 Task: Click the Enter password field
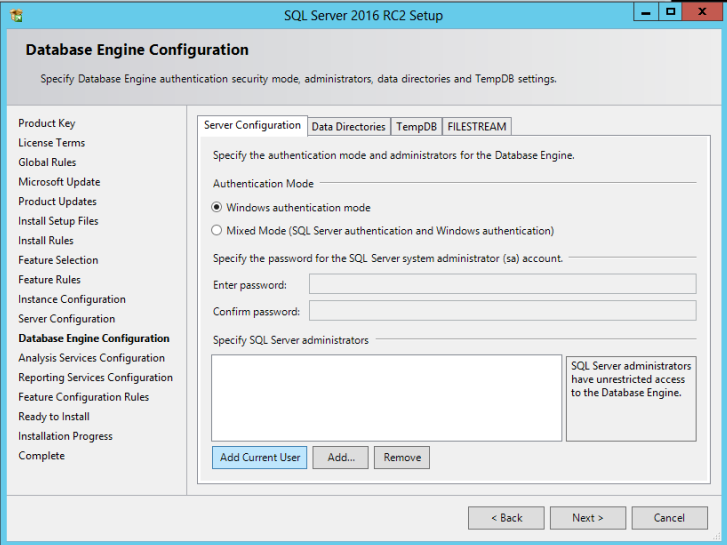(502, 285)
